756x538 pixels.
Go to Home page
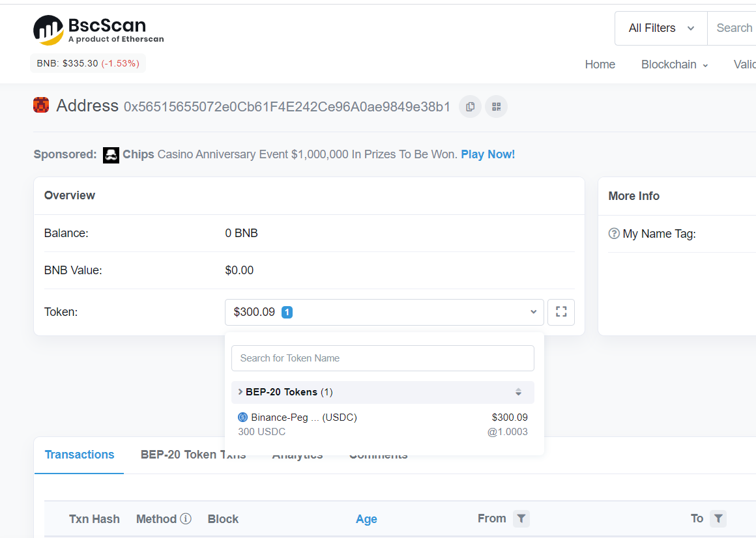[x=600, y=64]
